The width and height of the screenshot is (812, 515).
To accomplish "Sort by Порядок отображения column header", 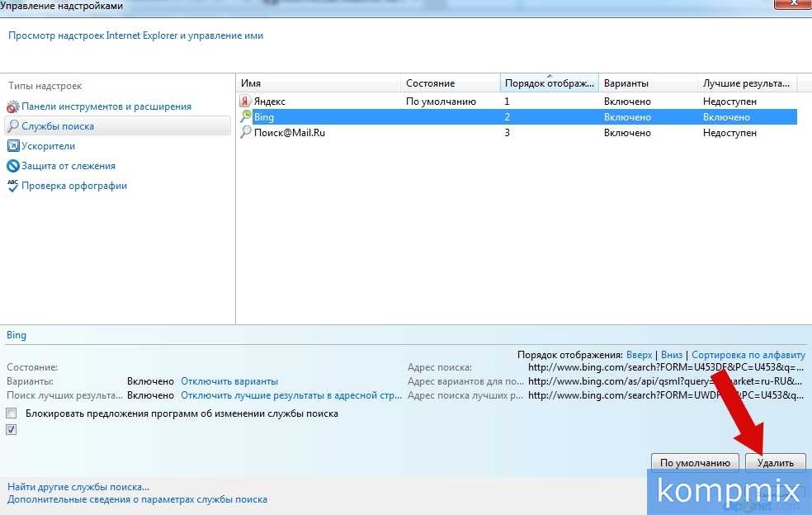I will [549, 83].
